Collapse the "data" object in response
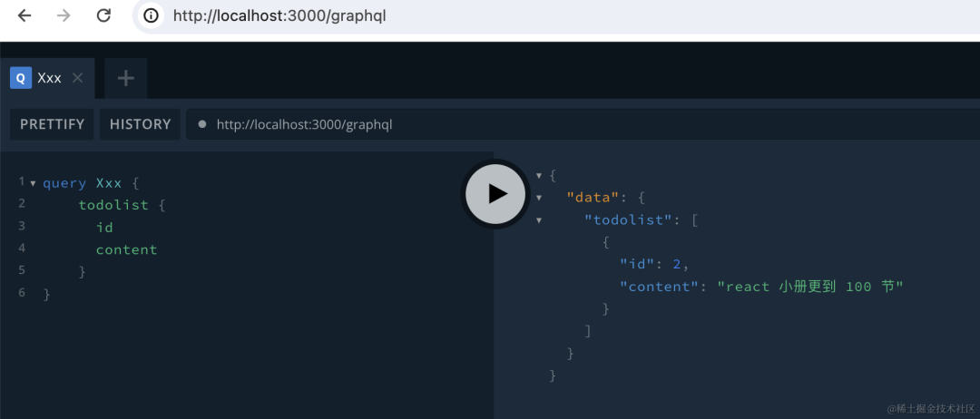 coord(539,198)
